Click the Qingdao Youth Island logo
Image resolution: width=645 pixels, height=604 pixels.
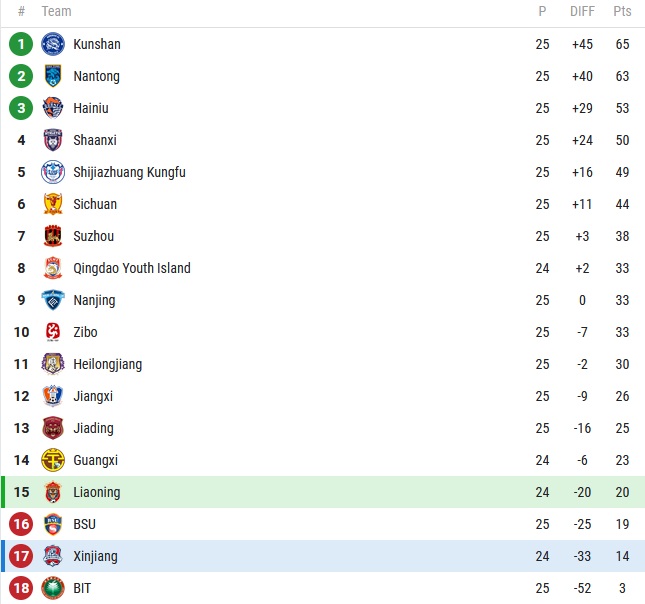[x=53, y=268]
